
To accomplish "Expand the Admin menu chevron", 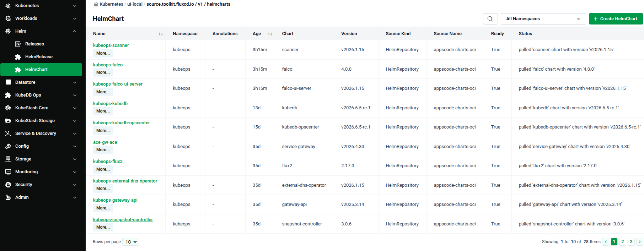I will click(x=75, y=197).
